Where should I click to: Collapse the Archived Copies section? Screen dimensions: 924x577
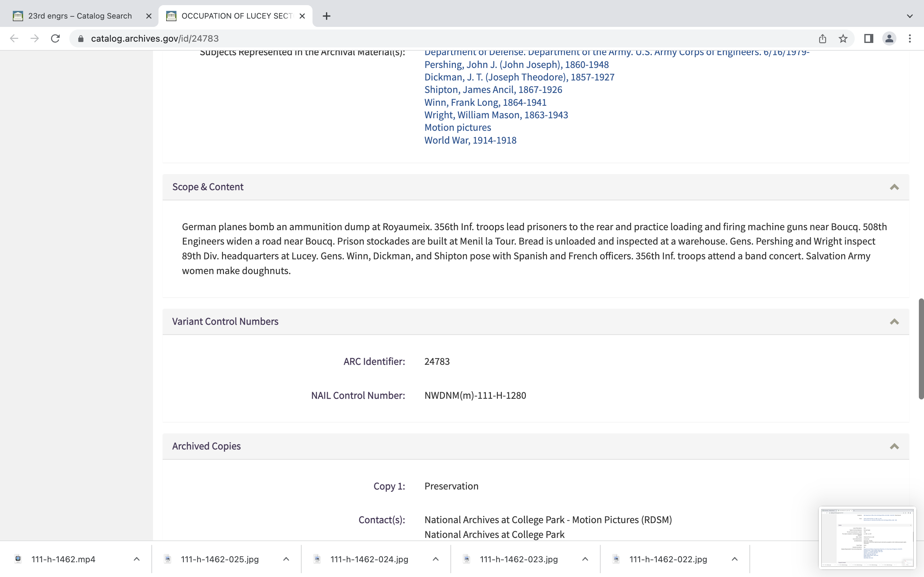point(894,447)
